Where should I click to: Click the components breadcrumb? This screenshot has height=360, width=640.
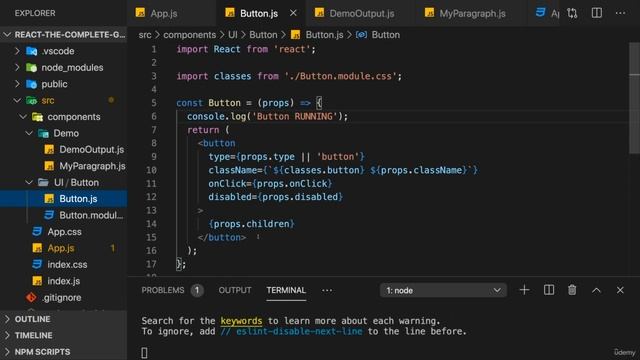[x=189, y=35]
